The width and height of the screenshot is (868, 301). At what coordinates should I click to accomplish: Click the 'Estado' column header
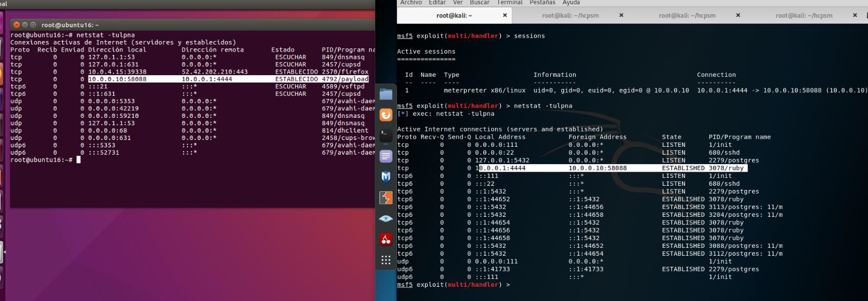283,49
